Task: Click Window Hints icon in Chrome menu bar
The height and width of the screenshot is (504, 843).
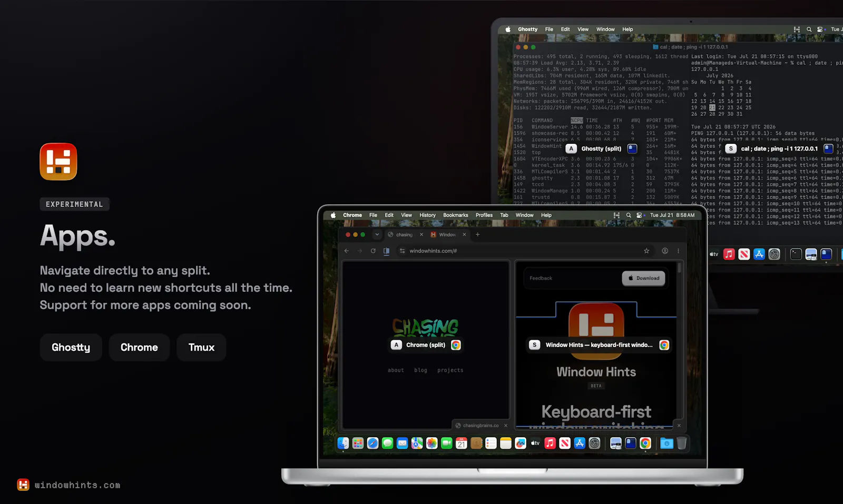Action: 616,215
